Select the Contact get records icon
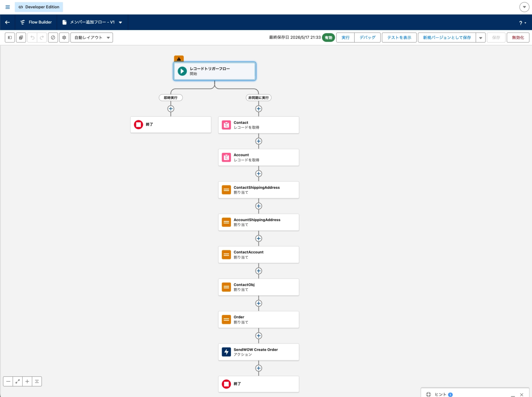This screenshot has width=532, height=397. (226, 125)
